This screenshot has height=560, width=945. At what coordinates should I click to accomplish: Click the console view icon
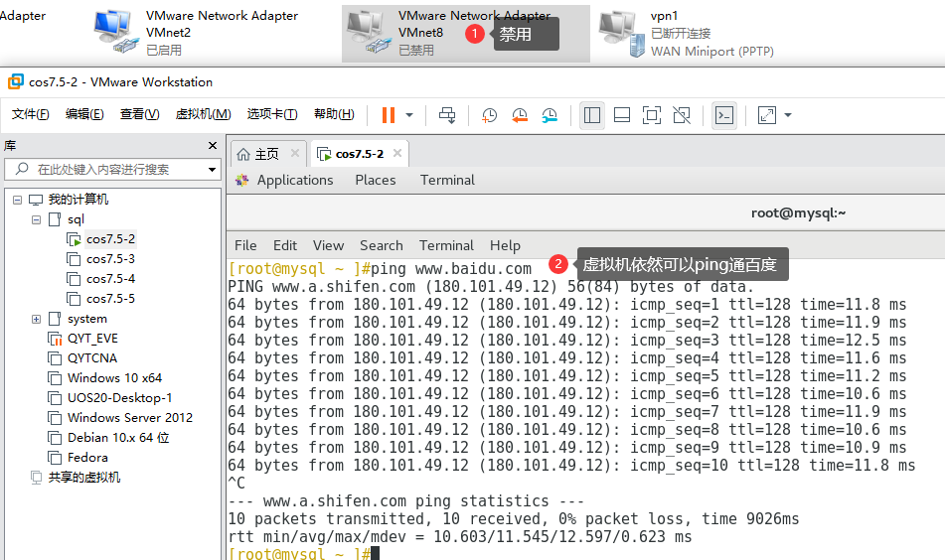(723, 115)
